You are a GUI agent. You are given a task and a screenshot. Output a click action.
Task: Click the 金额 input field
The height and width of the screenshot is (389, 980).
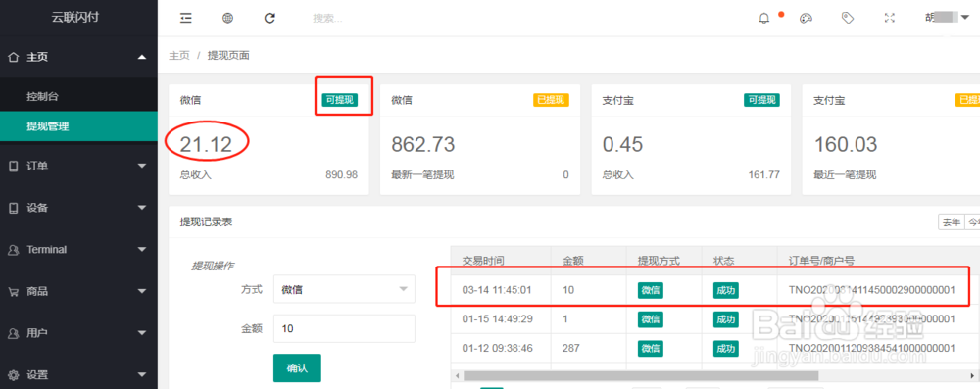click(344, 328)
